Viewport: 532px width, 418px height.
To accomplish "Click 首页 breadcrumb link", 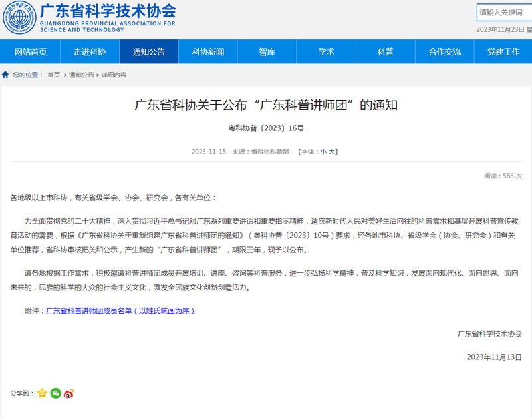I will [x=53, y=75].
